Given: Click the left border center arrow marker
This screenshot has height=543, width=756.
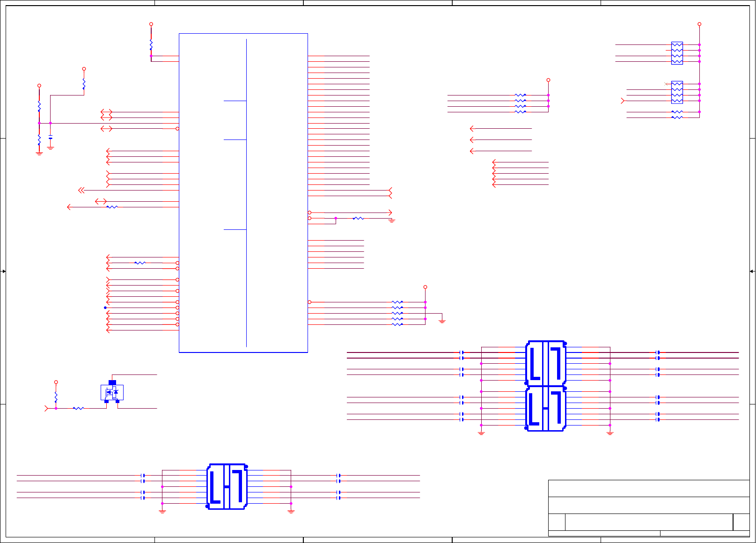Looking at the screenshot, I should (x=4, y=271).
